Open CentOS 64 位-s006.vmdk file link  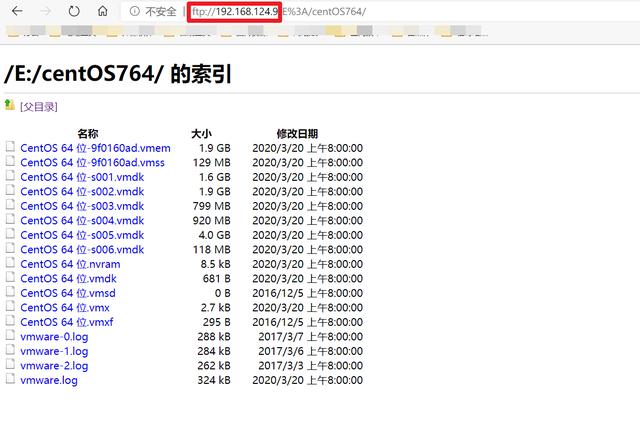point(82,250)
